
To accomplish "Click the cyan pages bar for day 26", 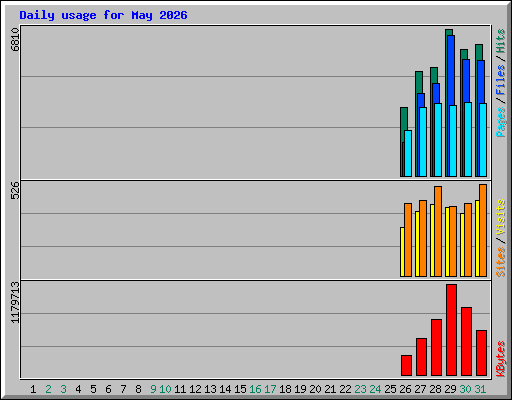I will [x=408, y=153].
